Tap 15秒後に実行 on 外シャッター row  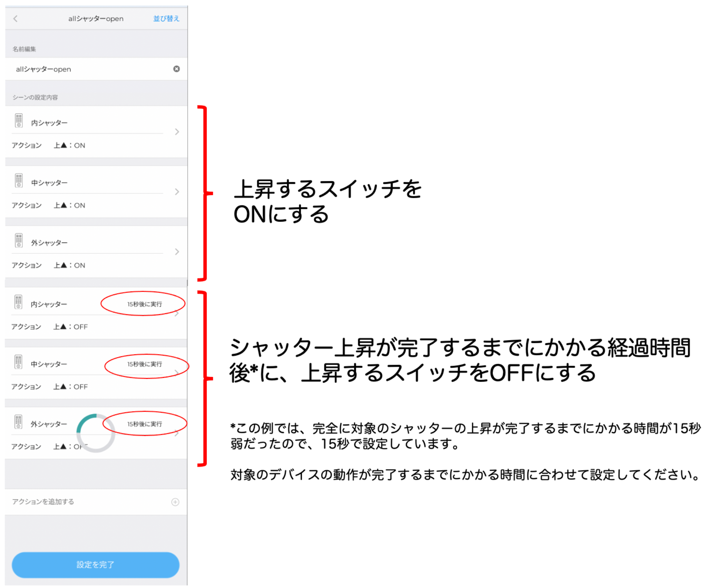144,424
